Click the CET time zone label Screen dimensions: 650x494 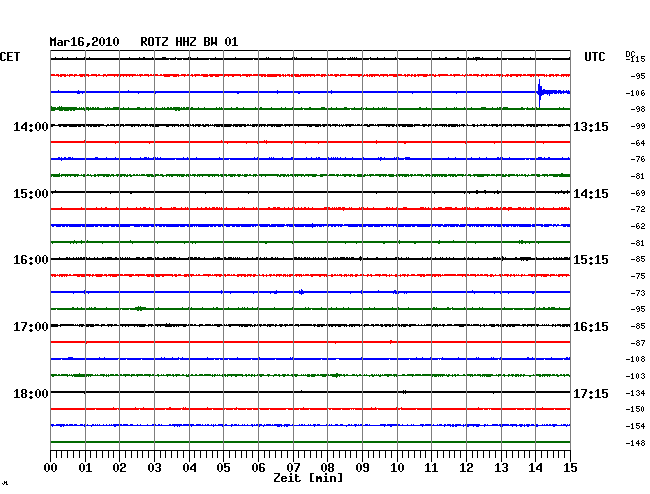click(x=10, y=57)
